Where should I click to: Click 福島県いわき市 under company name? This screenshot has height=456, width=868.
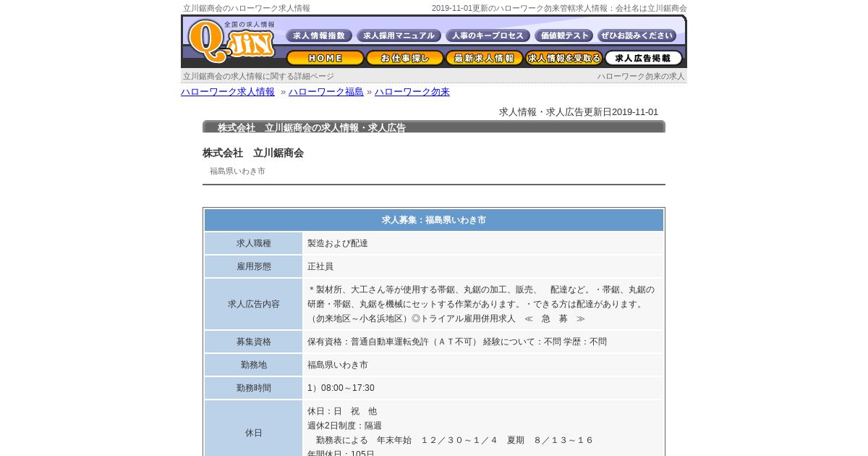237,172
